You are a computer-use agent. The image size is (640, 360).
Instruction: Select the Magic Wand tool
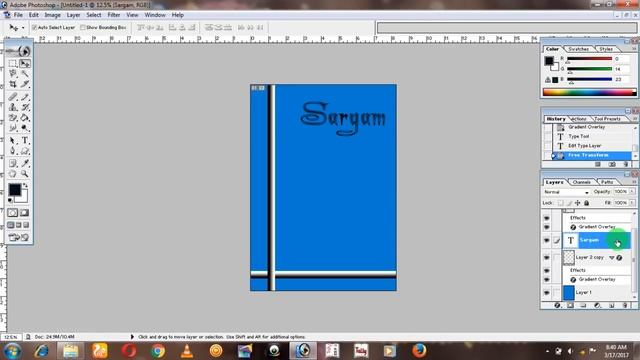click(25, 74)
